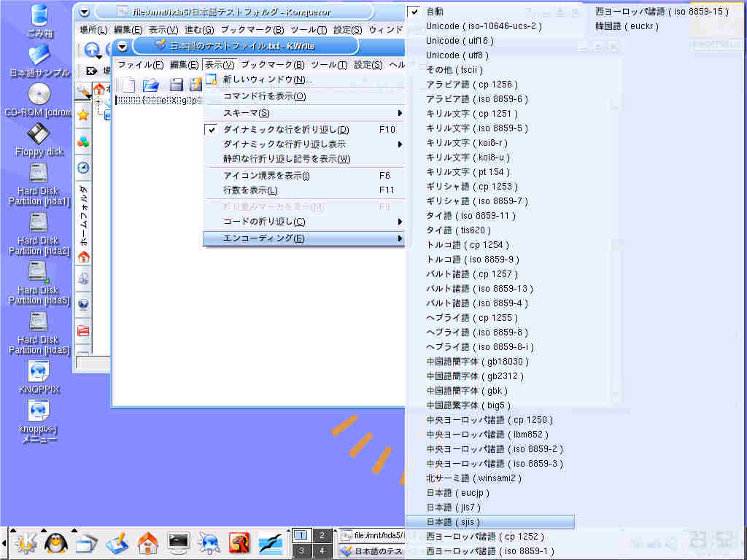Screen dimensions: 747x560
Task: Click the desktop access pencil icon on panel
Action: [117, 542]
